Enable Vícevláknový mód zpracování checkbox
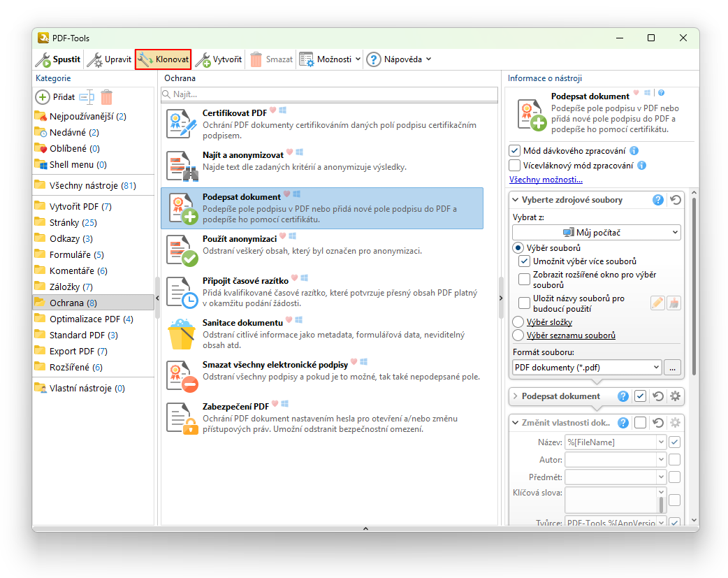This screenshot has height=578, width=728. point(514,166)
